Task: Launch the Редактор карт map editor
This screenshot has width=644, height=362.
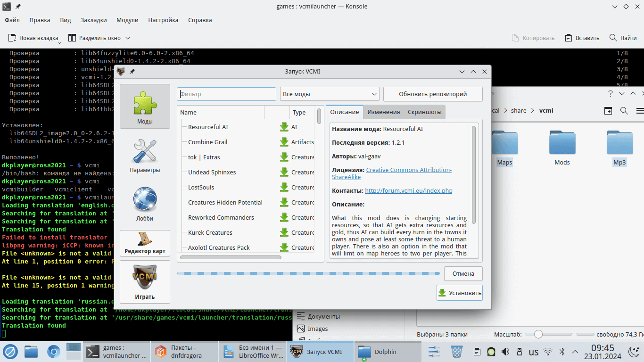Action: 145,243
